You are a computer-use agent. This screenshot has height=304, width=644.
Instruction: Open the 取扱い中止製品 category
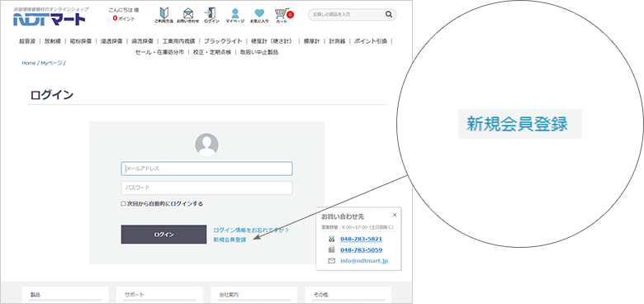click(x=259, y=52)
